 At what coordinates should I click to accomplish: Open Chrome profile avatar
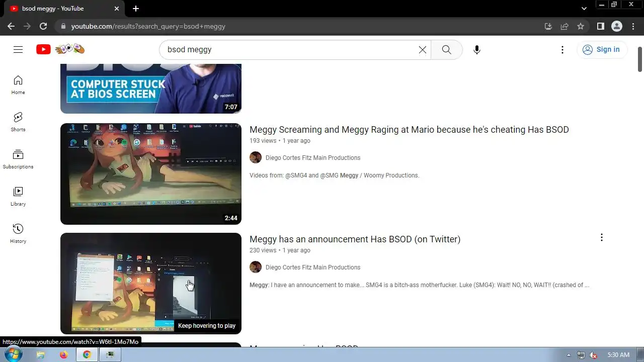point(617,26)
